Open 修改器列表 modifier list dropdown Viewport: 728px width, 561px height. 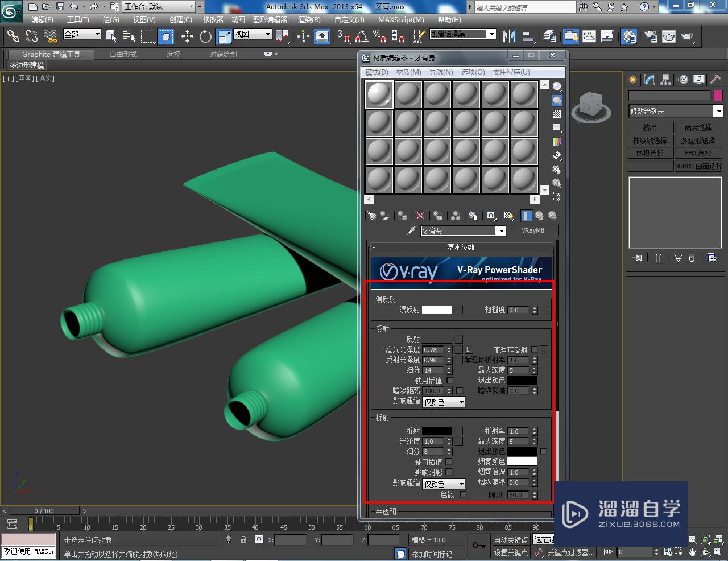point(676,111)
